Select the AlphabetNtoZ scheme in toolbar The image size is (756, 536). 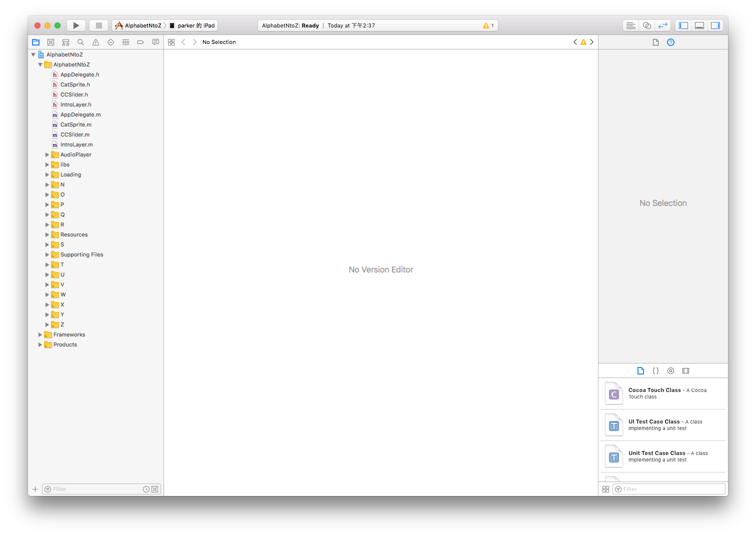pos(138,25)
